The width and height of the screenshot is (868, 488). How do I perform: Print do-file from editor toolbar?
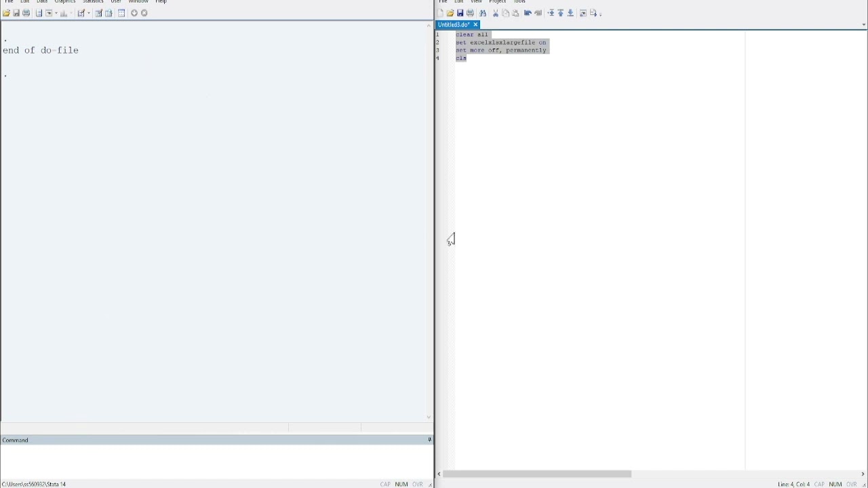click(x=470, y=13)
